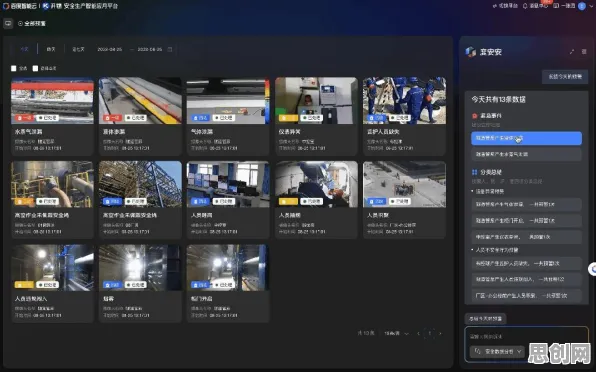The height and width of the screenshot is (372, 596).
Task: Click blue level badge on 阀门开启 card
Action: (200, 285)
